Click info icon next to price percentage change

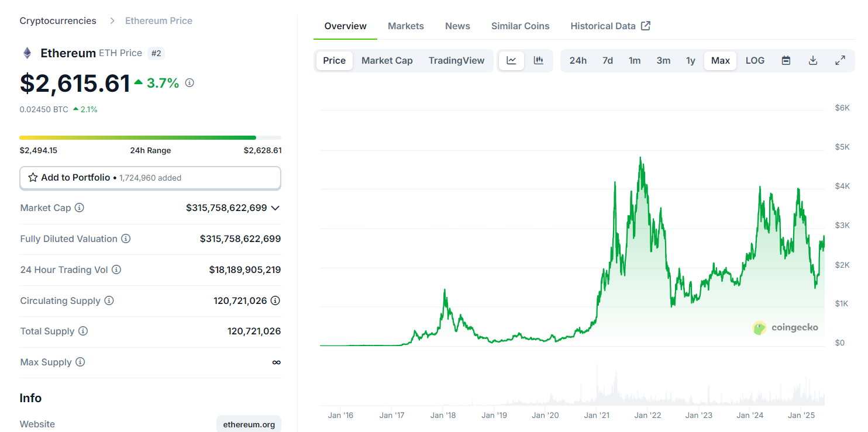coord(190,83)
